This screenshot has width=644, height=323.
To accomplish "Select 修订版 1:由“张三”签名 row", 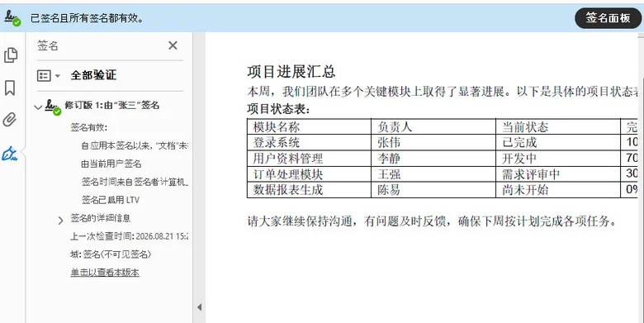I will click(x=112, y=105).
